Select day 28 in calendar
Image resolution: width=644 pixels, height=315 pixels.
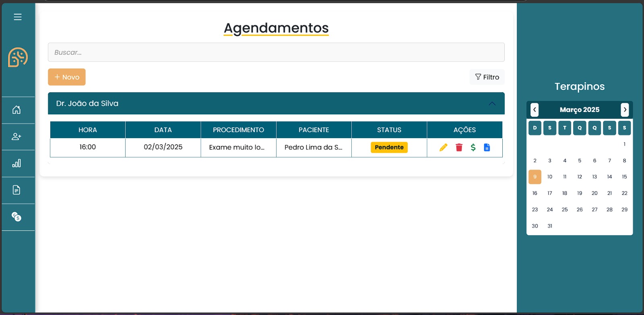click(609, 209)
